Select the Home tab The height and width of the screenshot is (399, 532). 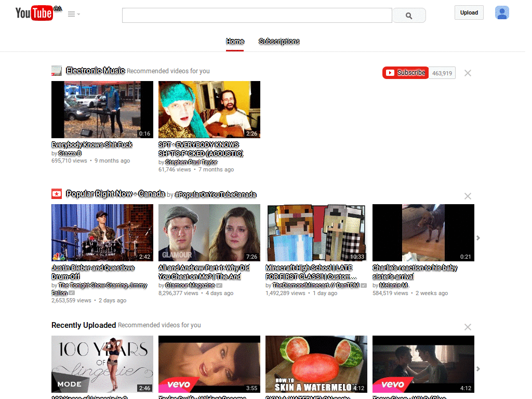pyautogui.click(x=235, y=42)
